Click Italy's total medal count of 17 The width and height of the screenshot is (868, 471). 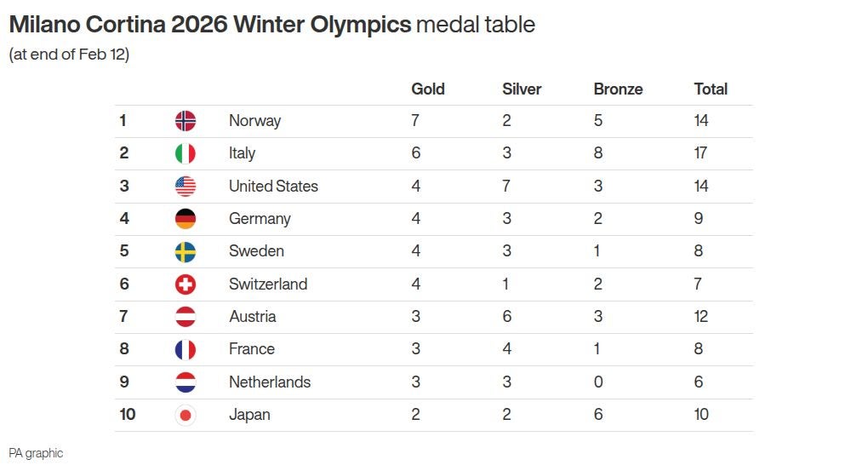coord(701,153)
